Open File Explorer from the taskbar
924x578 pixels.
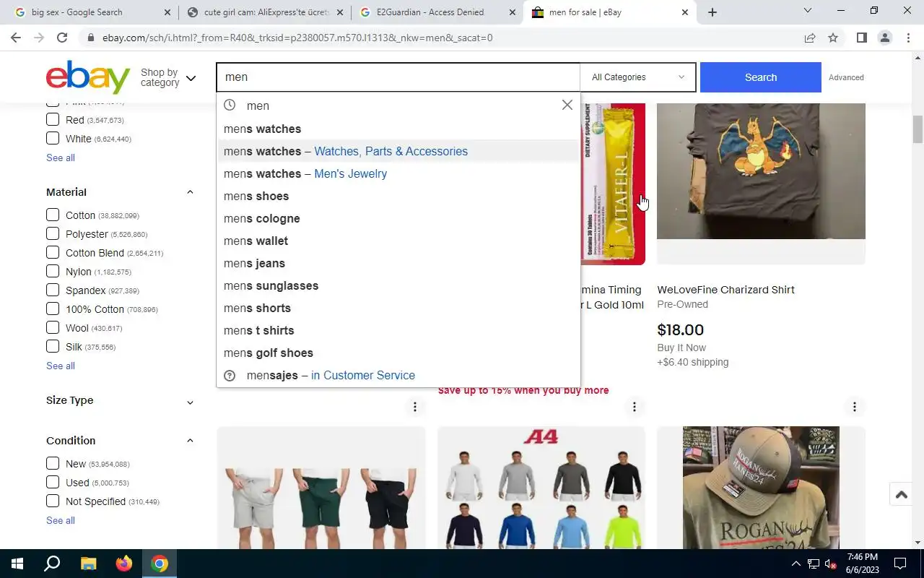click(x=88, y=564)
